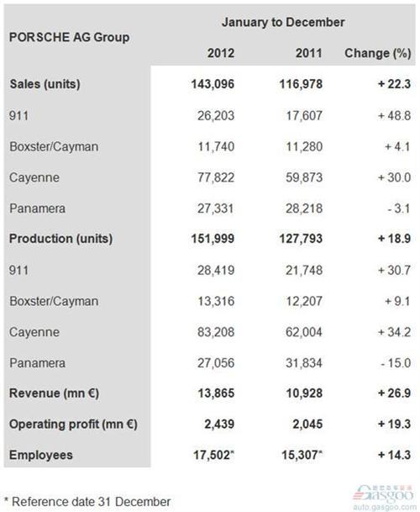Click Boxster/Cayman label under Sales
420x512 pixels.
click(x=54, y=146)
